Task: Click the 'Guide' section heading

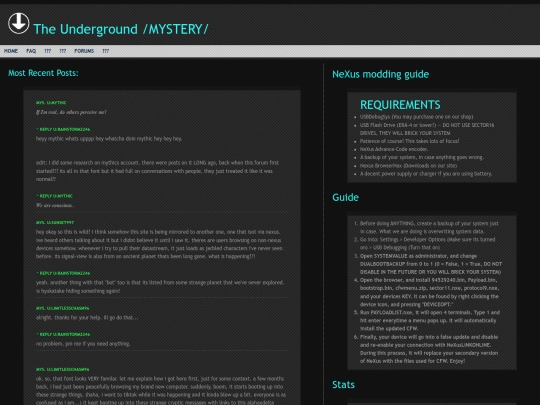Action: pos(345,197)
